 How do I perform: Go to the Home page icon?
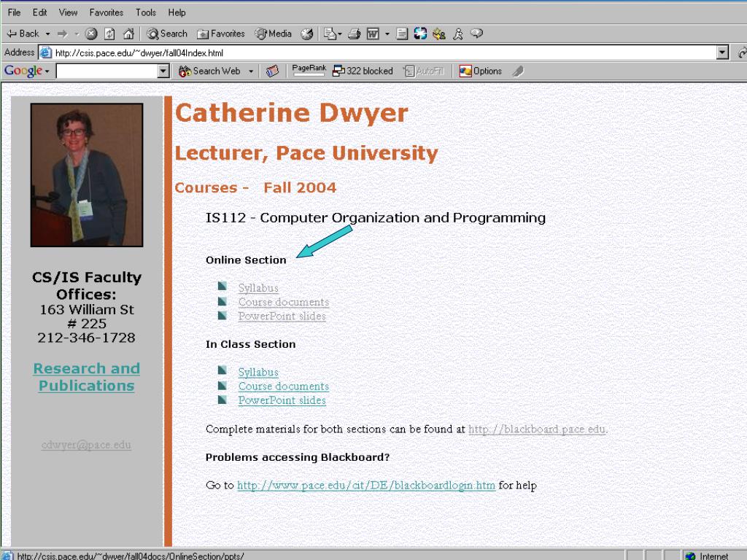[128, 34]
